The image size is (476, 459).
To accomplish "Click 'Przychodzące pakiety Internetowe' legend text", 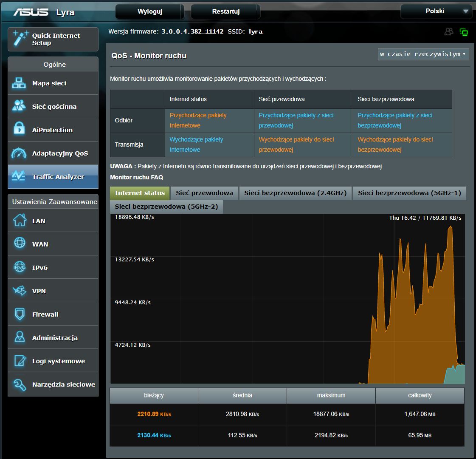I will [x=198, y=120].
